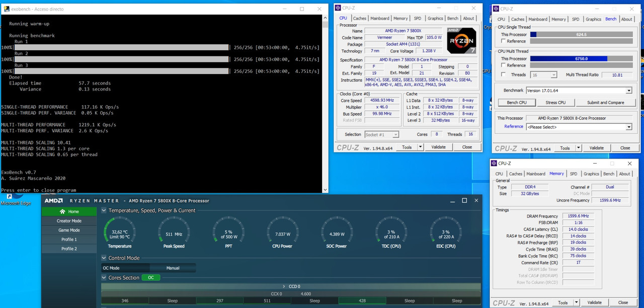
Task: Select Manual control mode in Ryzen Master
Action: coord(173,268)
